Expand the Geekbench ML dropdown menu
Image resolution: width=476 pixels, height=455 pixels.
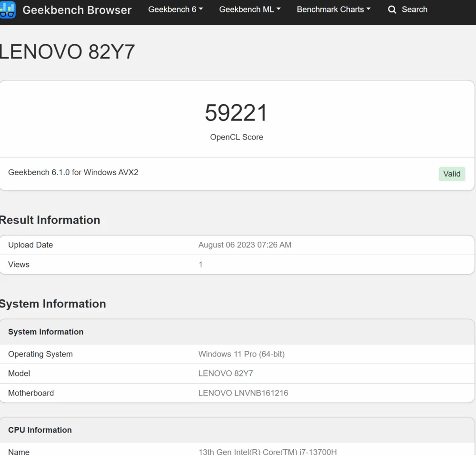click(250, 10)
